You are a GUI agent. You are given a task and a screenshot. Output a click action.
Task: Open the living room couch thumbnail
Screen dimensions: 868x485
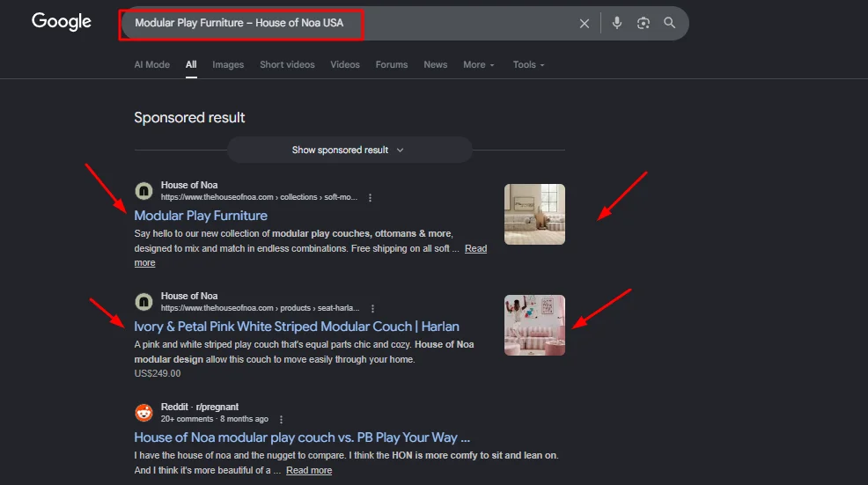[534, 214]
